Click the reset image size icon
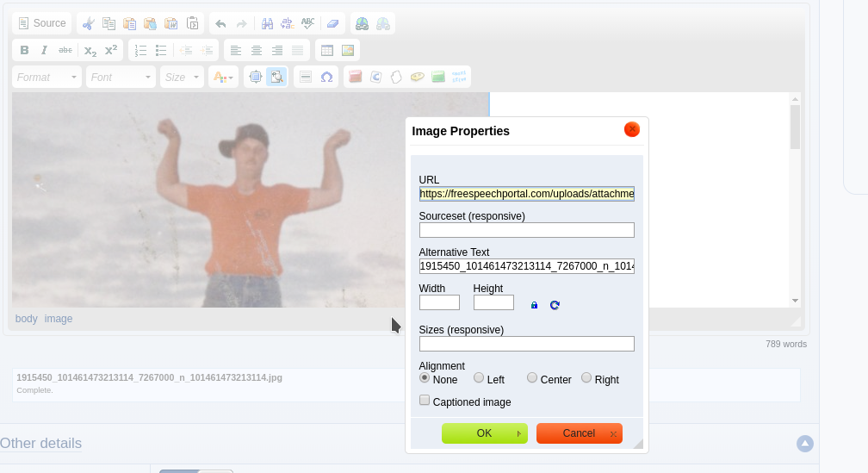 coord(555,305)
